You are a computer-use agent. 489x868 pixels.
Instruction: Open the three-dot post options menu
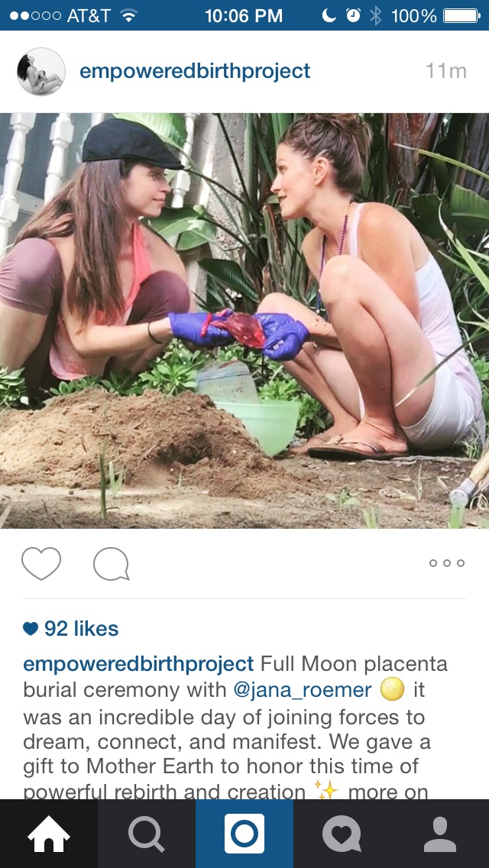(446, 563)
